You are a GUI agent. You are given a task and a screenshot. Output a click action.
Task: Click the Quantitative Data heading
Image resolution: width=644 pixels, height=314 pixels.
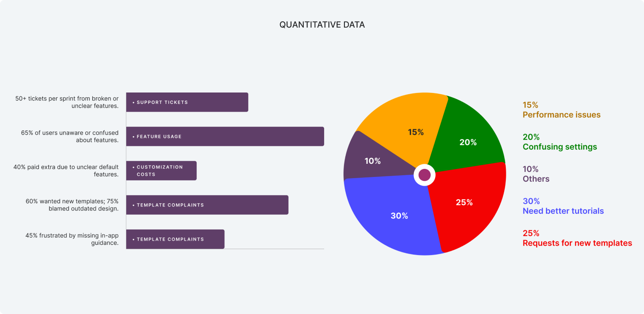click(322, 25)
